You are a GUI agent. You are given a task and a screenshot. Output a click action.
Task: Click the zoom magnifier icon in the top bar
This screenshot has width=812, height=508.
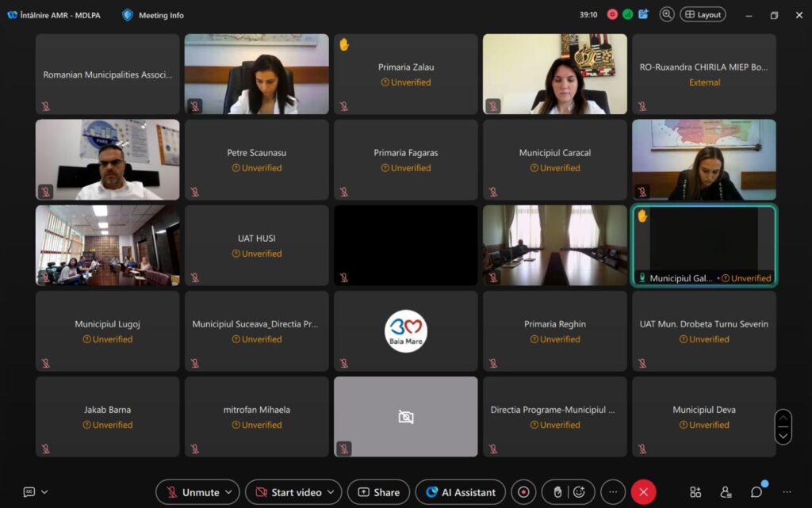(x=667, y=14)
